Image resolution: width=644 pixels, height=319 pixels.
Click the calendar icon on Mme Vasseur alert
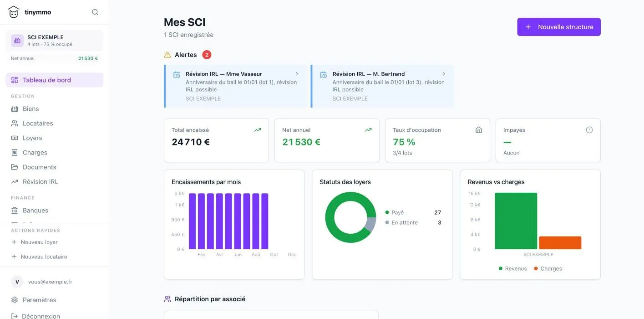pos(177,75)
